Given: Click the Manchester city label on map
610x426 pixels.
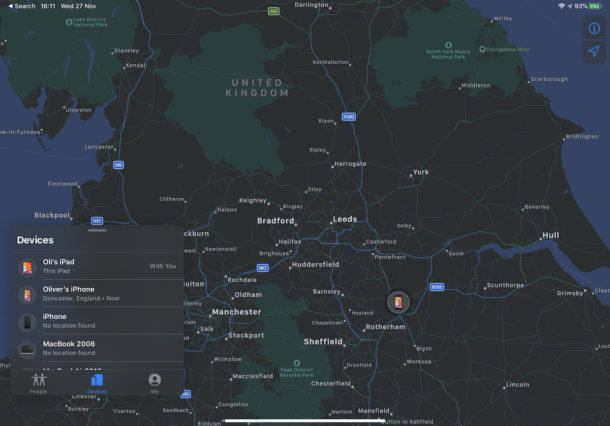Looking at the screenshot, I should tap(236, 311).
